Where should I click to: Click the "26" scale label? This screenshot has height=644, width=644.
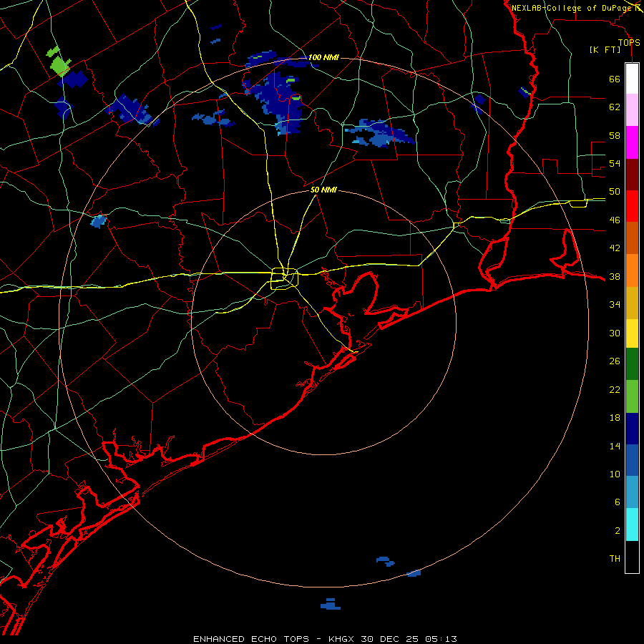click(x=615, y=361)
